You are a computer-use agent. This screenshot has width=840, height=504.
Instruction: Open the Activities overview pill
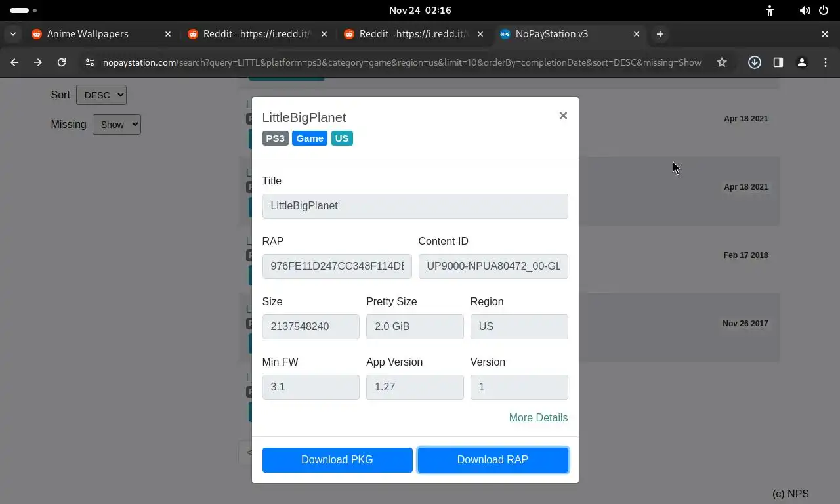click(23, 10)
